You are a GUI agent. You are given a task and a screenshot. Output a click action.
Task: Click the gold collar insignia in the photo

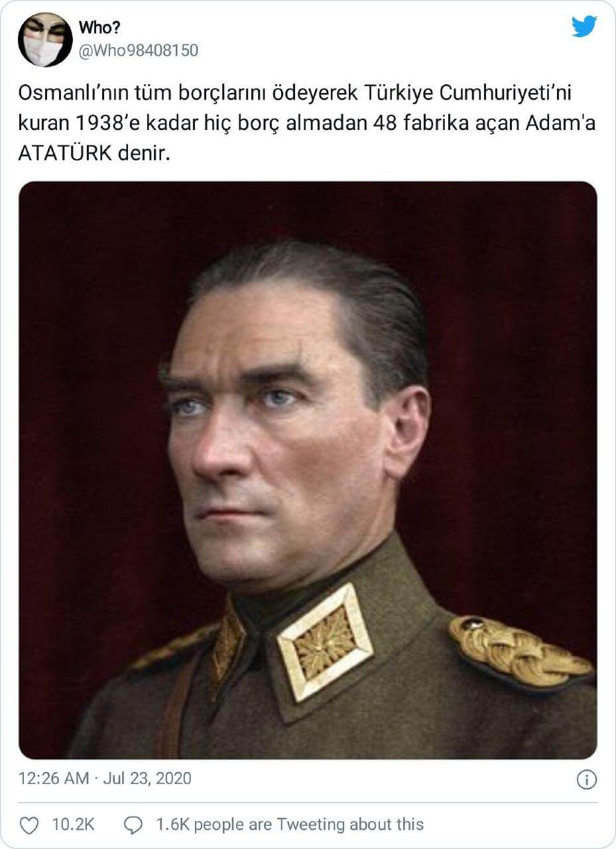324,642
